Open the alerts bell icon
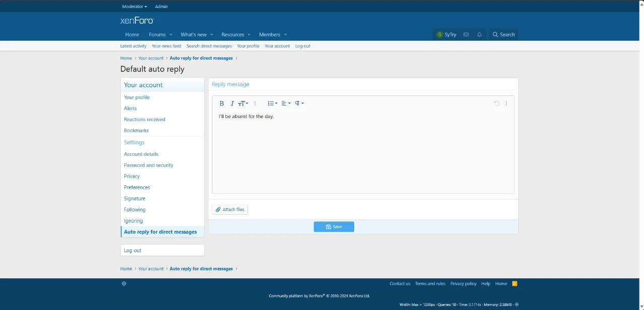Screen dimensions: 644x310 click(x=479, y=35)
